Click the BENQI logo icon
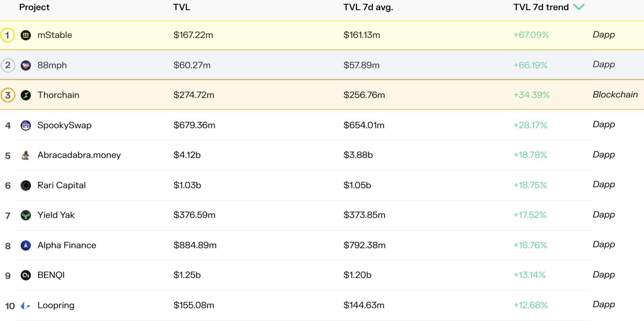 (x=26, y=275)
